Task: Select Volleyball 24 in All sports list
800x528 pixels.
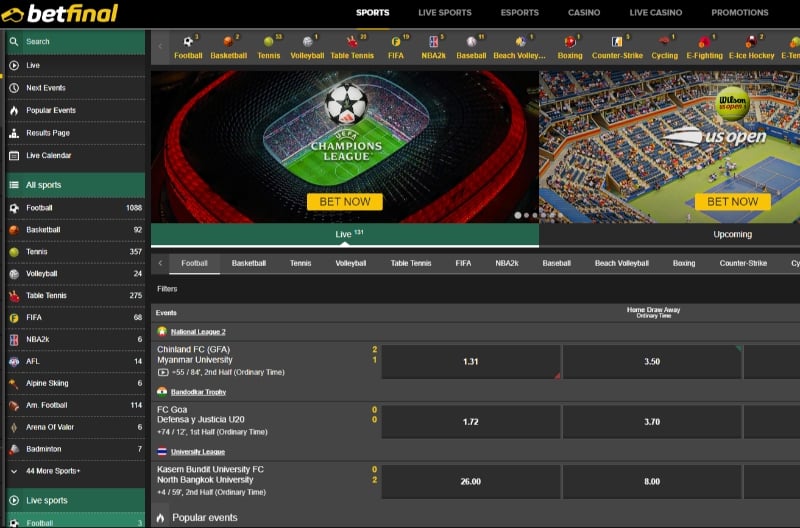Action: coord(76,273)
